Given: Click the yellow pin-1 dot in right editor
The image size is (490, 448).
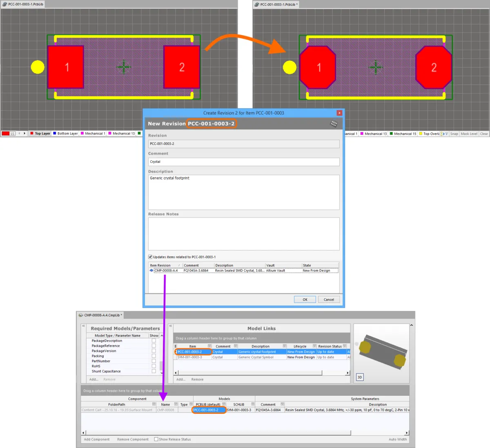Looking at the screenshot, I should click(290, 67).
